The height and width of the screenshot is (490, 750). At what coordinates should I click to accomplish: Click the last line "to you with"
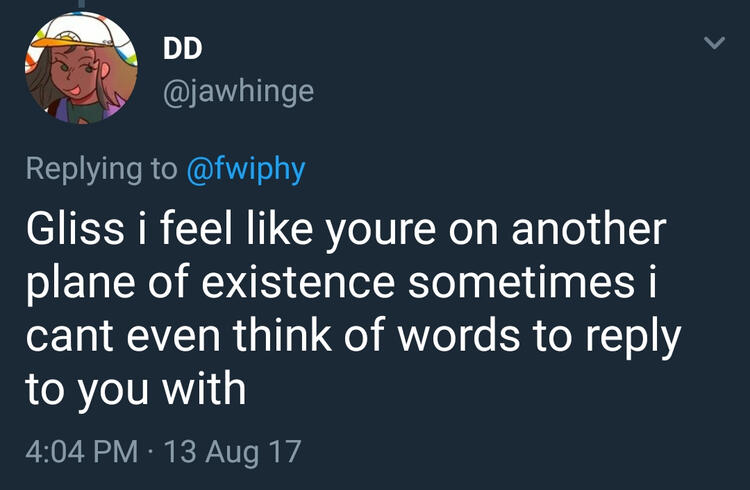(136, 389)
